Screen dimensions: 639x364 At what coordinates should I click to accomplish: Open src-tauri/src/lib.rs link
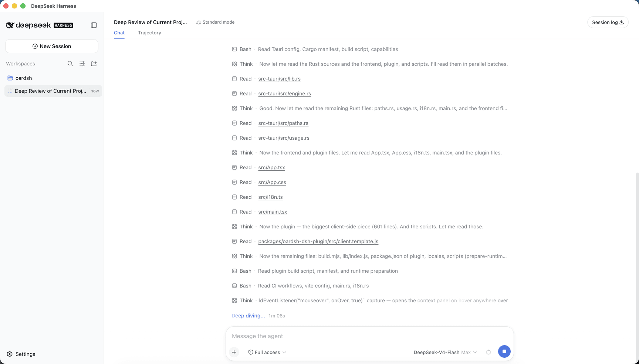point(280,79)
